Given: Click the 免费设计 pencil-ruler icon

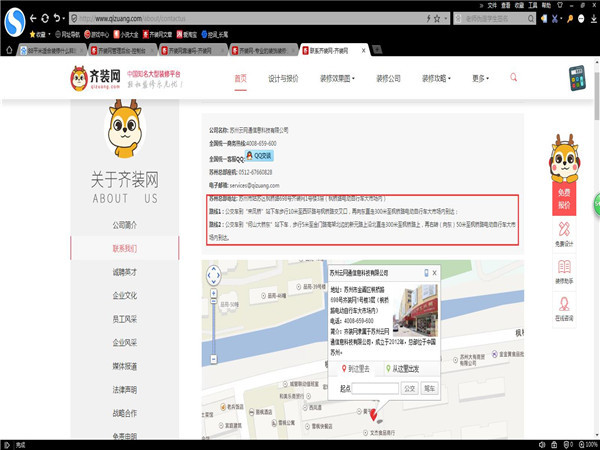Looking at the screenshot, I should click(x=564, y=228).
